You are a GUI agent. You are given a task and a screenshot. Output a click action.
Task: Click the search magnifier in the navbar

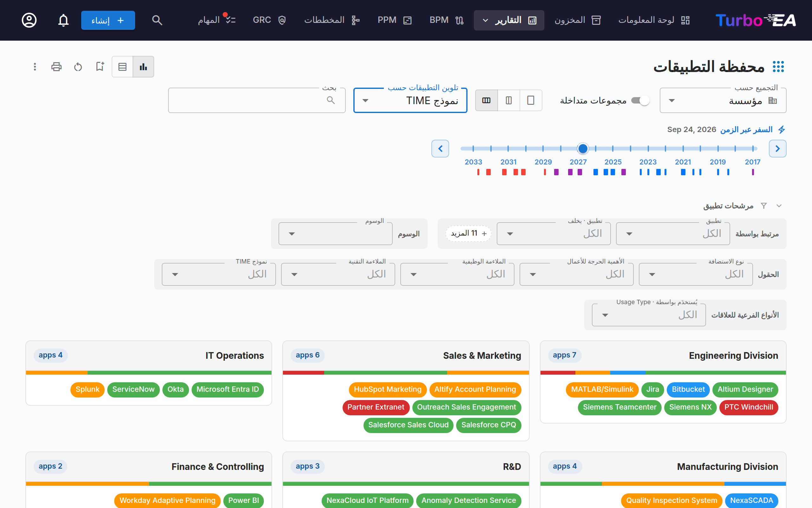pos(157,20)
